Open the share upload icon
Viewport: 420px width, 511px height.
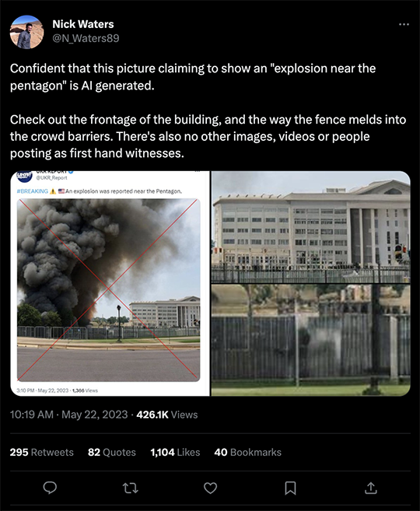pos(371,488)
